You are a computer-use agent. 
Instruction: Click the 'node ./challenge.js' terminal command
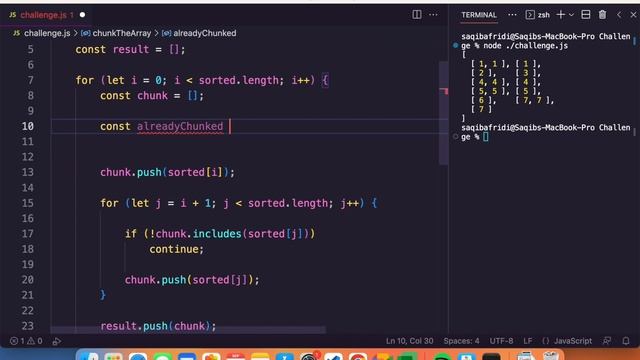[x=525, y=46]
